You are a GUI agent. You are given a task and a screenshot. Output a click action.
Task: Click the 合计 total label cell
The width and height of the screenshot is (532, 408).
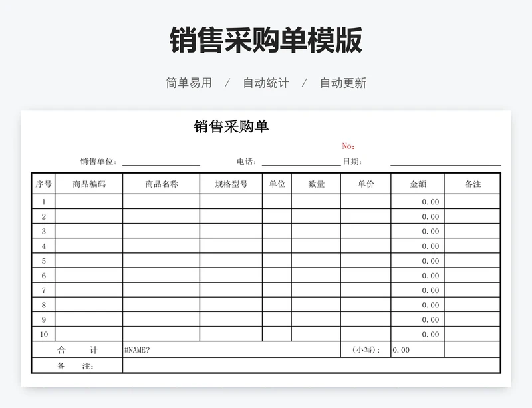tap(77, 349)
